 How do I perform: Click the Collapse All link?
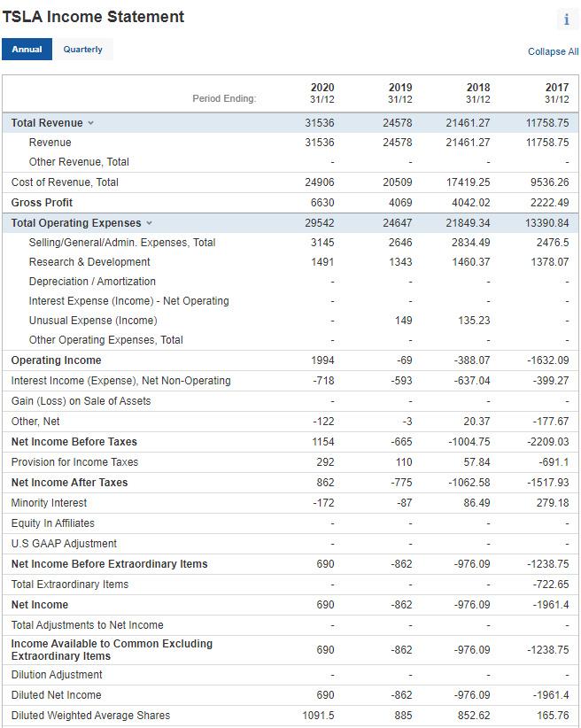554,51
